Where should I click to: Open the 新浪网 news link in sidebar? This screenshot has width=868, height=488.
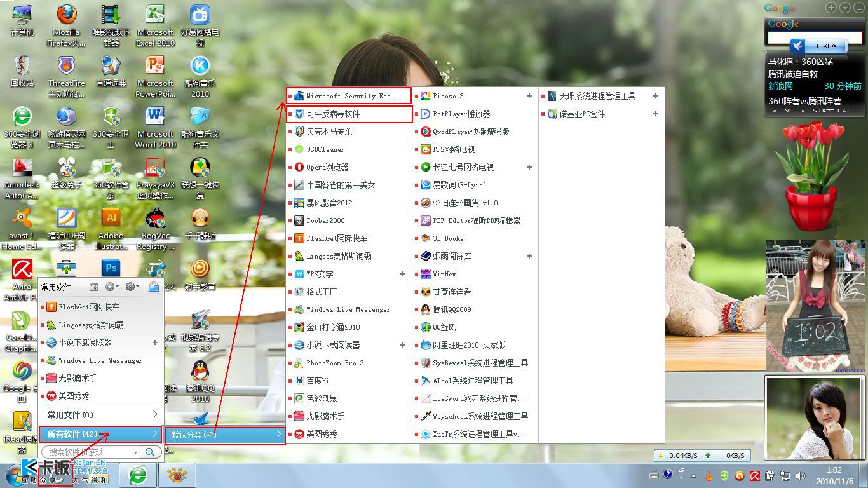click(x=780, y=86)
